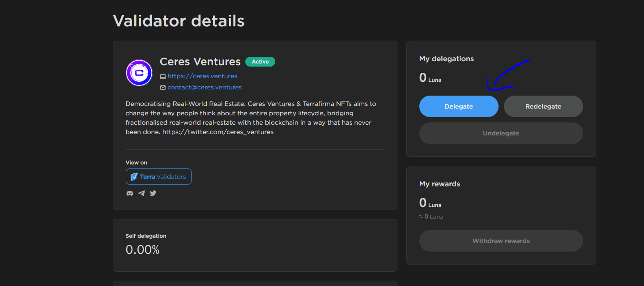Open the Terra Validators view-on button
Screen dimensions: 644x286
158,177
